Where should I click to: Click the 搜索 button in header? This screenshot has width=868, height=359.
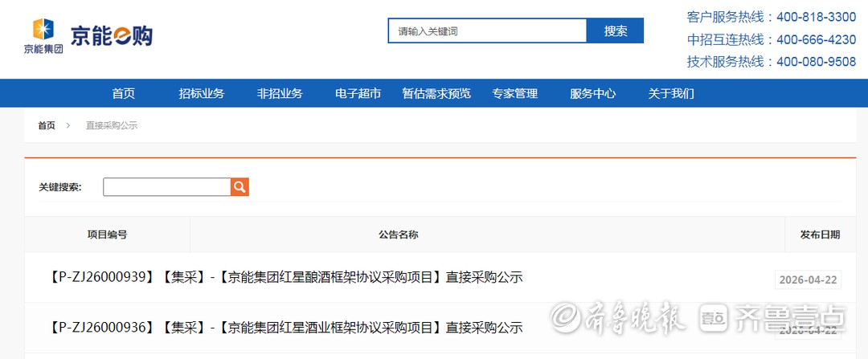(x=616, y=31)
